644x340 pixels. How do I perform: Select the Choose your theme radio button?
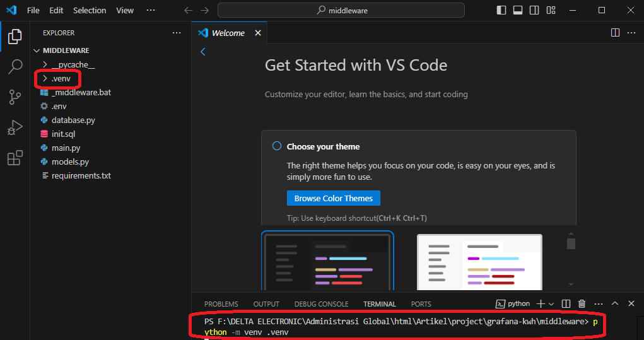tap(276, 146)
